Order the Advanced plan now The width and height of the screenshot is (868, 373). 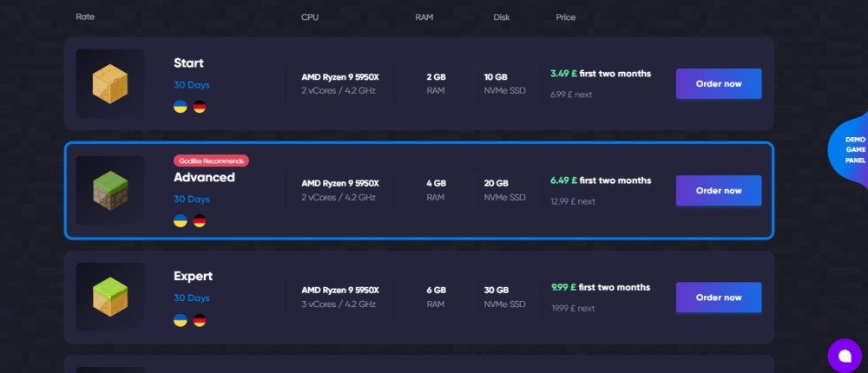(719, 190)
